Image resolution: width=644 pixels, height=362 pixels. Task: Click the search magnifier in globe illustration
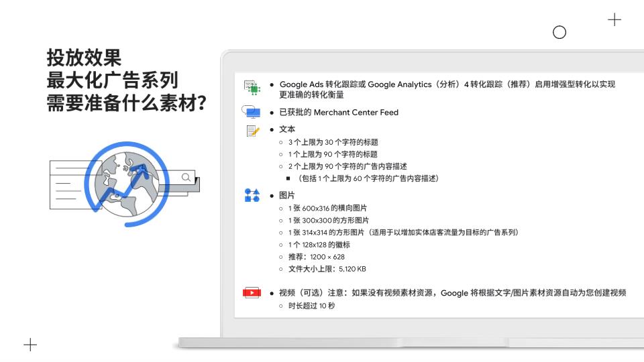click(x=186, y=177)
